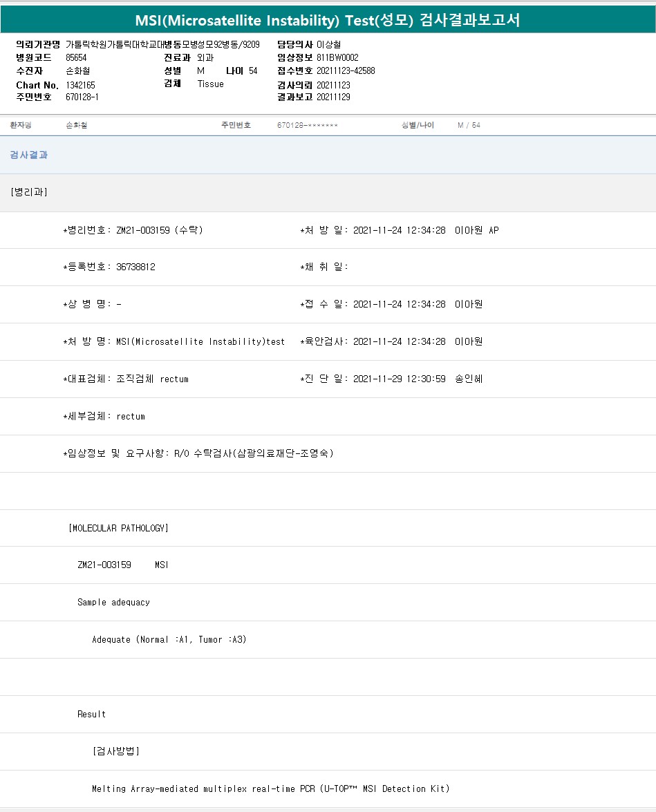Click the 접수번호 value 20211123-42588
Viewport: 656px width, 812px height.
point(346,70)
